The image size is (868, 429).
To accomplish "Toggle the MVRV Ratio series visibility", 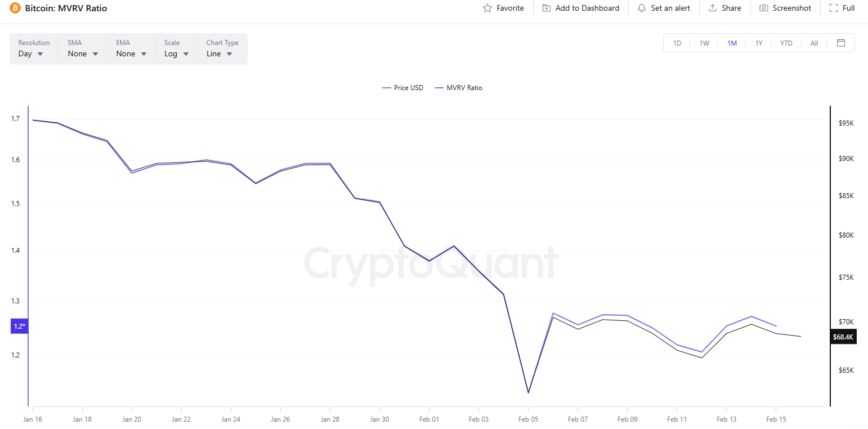I will tap(459, 87).
